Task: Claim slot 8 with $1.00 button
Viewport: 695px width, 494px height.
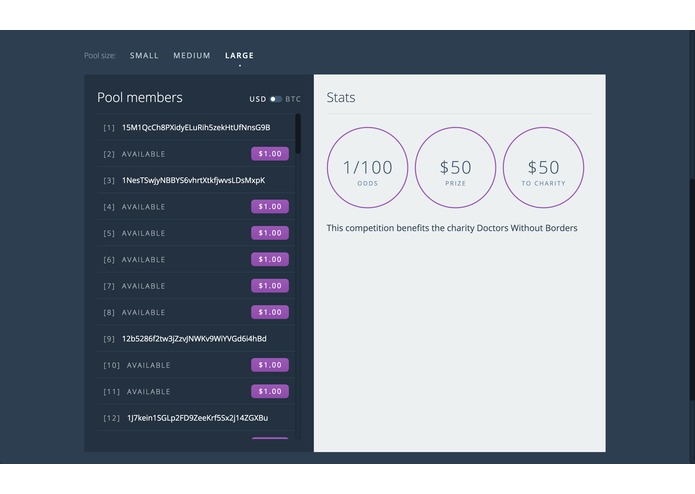Action: coord(270,312)
